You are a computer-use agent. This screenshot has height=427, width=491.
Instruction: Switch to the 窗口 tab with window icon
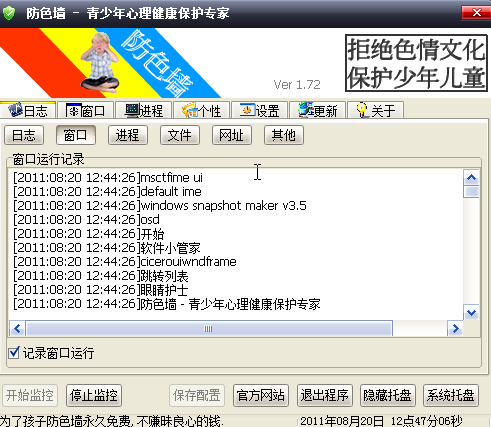[x=85, y=110]
